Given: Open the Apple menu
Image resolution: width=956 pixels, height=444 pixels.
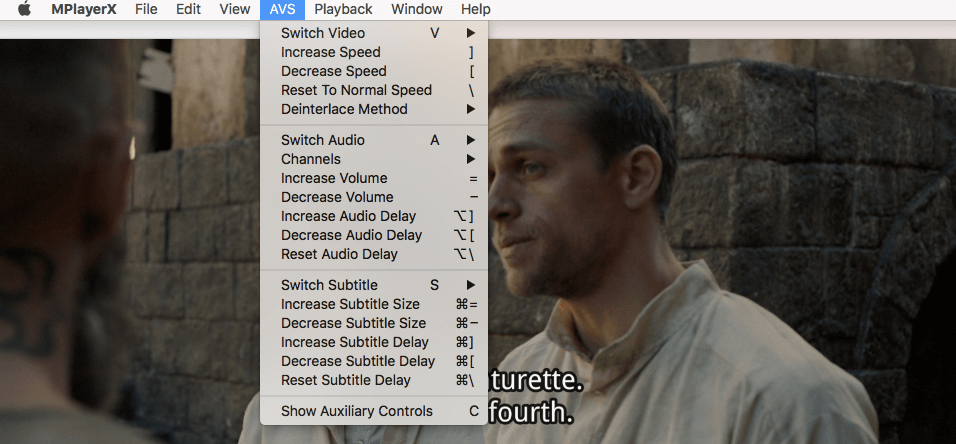Looking at the screenshot, I should pos(24,9).
